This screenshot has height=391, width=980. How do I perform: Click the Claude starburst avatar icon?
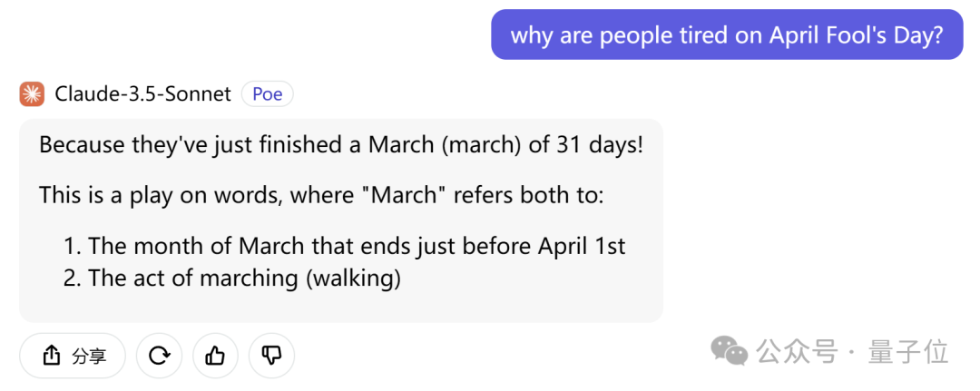pyautogui.click(x=32, y=94)
